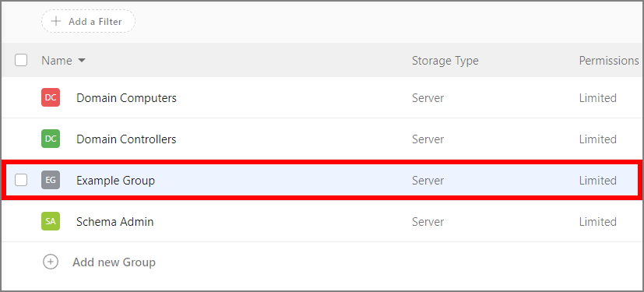Tick the select-all checkbox in the header row
The height and width of the screenshot is (292, 644).
(x=21, y=61)
